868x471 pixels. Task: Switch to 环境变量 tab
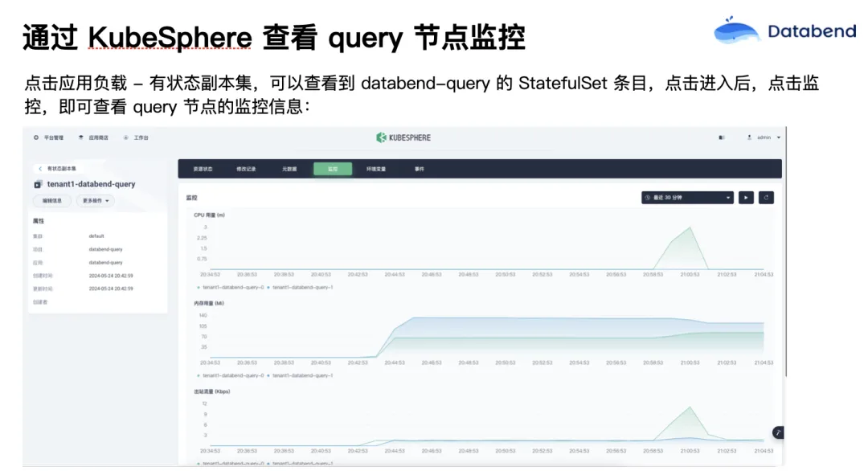(x=376, y=169)
